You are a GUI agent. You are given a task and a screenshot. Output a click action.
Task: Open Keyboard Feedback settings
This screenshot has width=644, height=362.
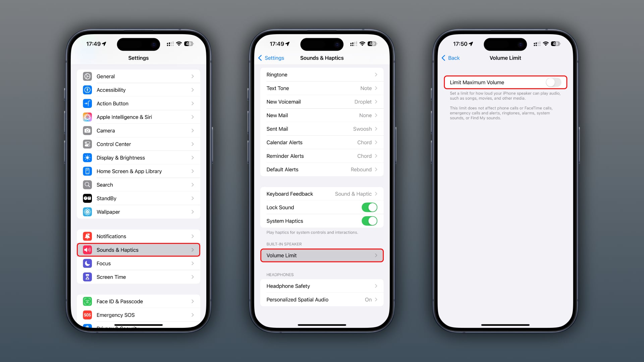point(322,194)
